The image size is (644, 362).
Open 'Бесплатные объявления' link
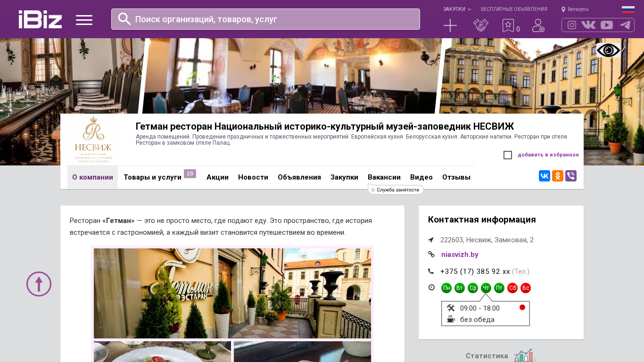coord(514,9)
